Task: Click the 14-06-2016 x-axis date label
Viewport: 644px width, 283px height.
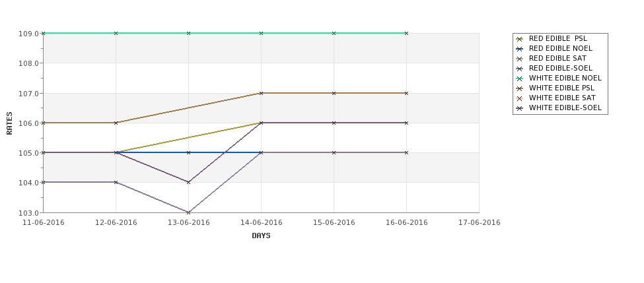Action: click(x=261, y=223)
